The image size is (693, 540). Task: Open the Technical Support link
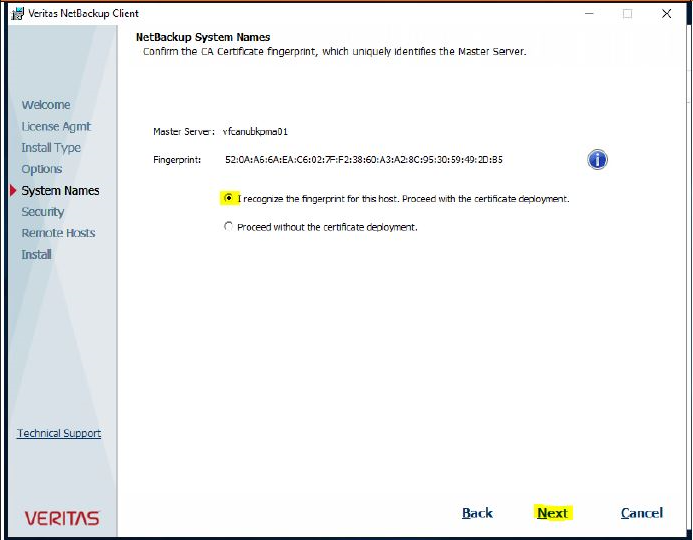[x=59, y=433]
